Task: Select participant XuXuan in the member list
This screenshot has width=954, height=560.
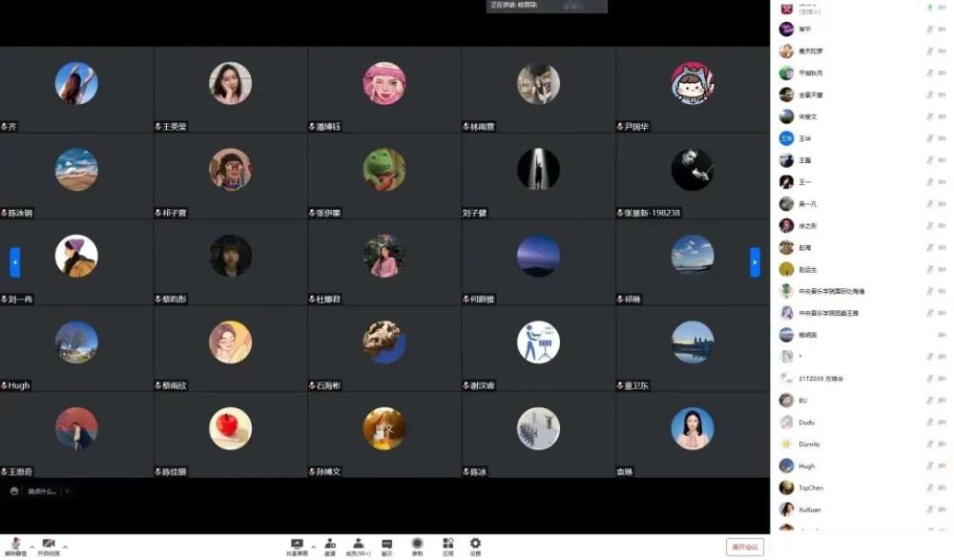Action: [809, 510]
